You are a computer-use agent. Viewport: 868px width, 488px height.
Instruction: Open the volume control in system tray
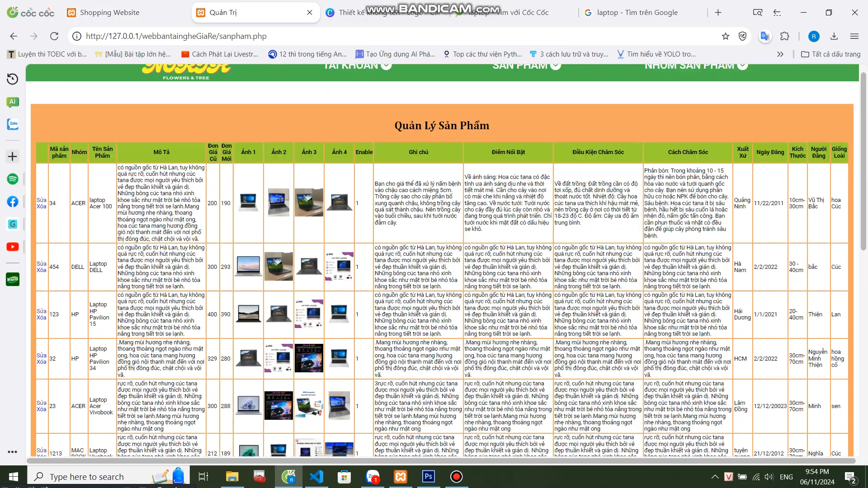(769, 477)
